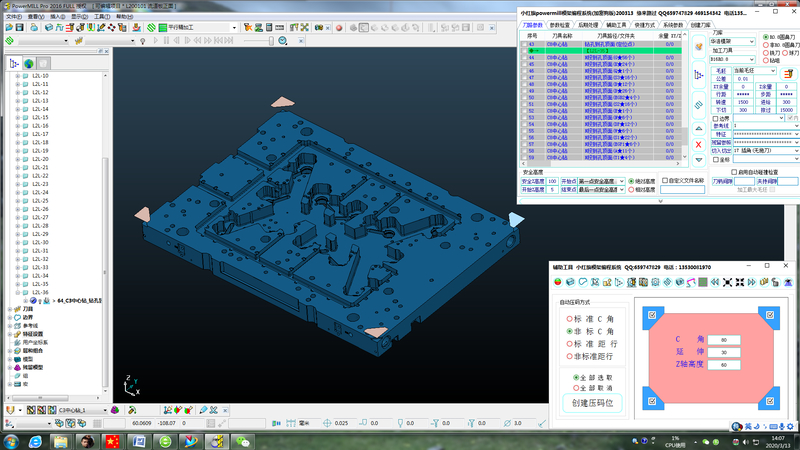The image size is (800, 450).
Task: Click 参考线 label button
Action: coord(721,126)
